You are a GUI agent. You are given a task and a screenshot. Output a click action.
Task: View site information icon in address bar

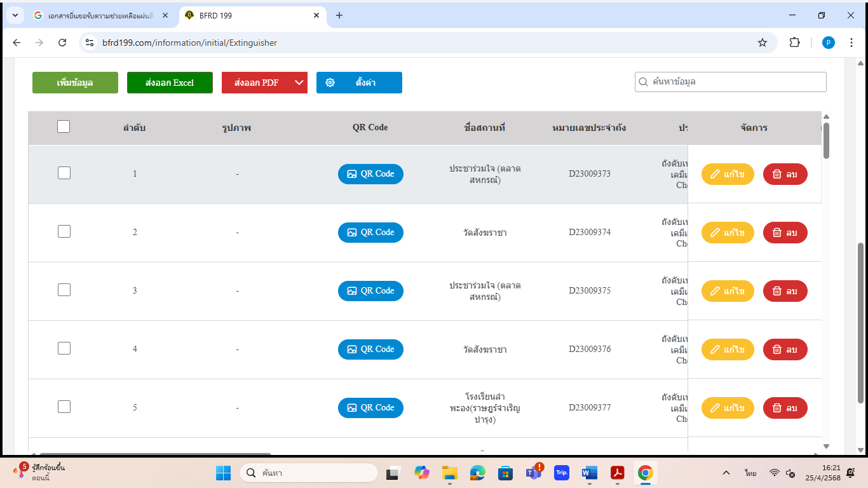(90, 43)
